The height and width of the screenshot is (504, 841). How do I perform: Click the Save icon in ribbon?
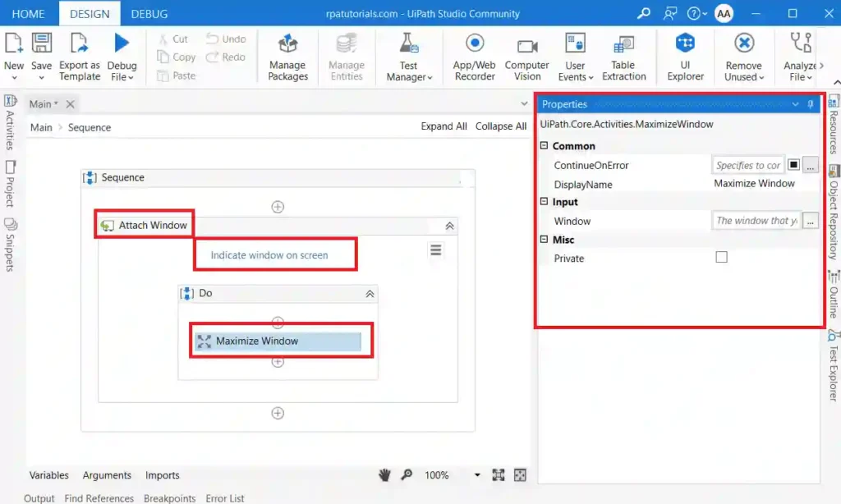[x=41, y=44]
